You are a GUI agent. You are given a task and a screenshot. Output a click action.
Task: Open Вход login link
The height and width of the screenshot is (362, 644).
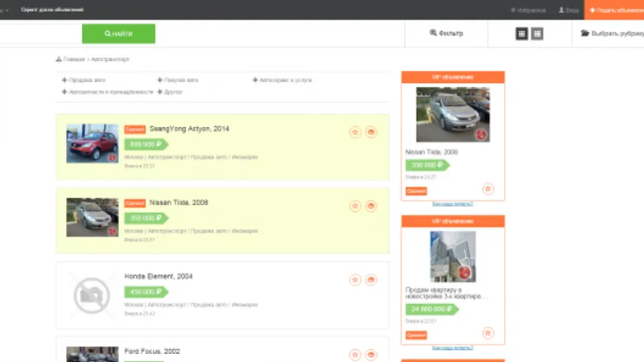569,10
